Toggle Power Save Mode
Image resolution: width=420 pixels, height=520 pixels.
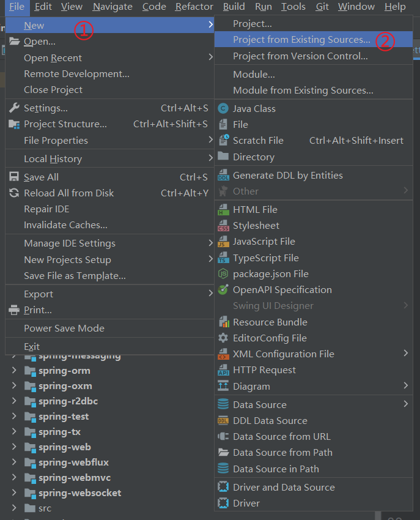tap(64, 329)
